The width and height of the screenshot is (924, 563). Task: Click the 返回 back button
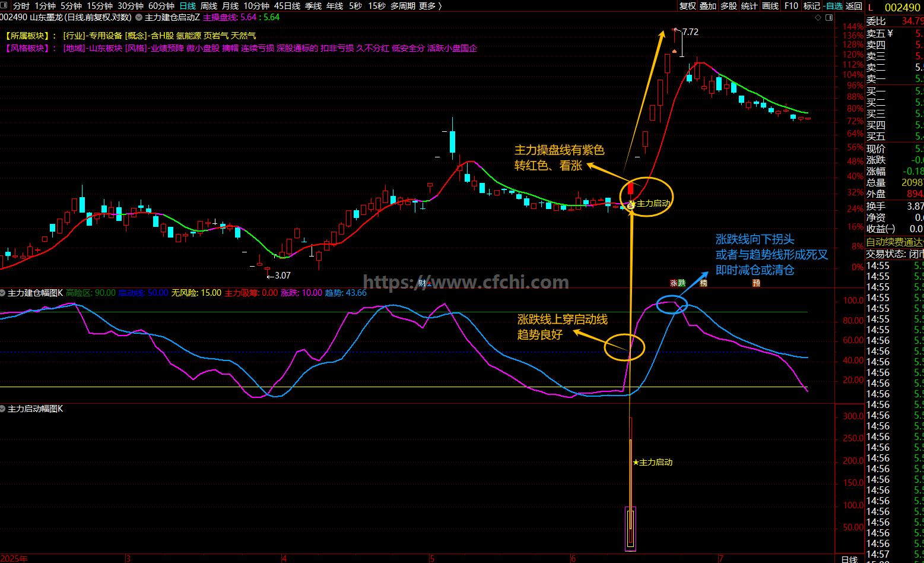854,6
